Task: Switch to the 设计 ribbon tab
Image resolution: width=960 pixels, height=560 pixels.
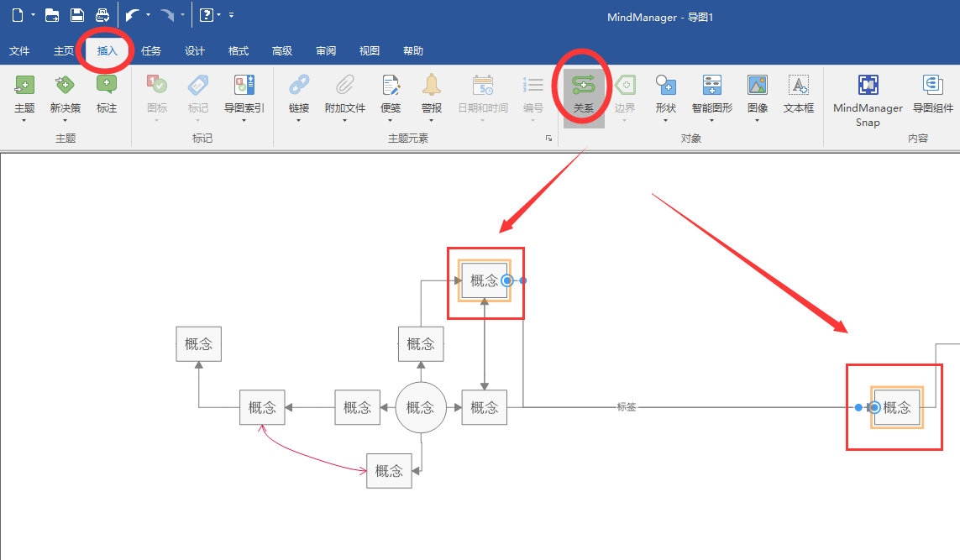Action: [195, 50]
